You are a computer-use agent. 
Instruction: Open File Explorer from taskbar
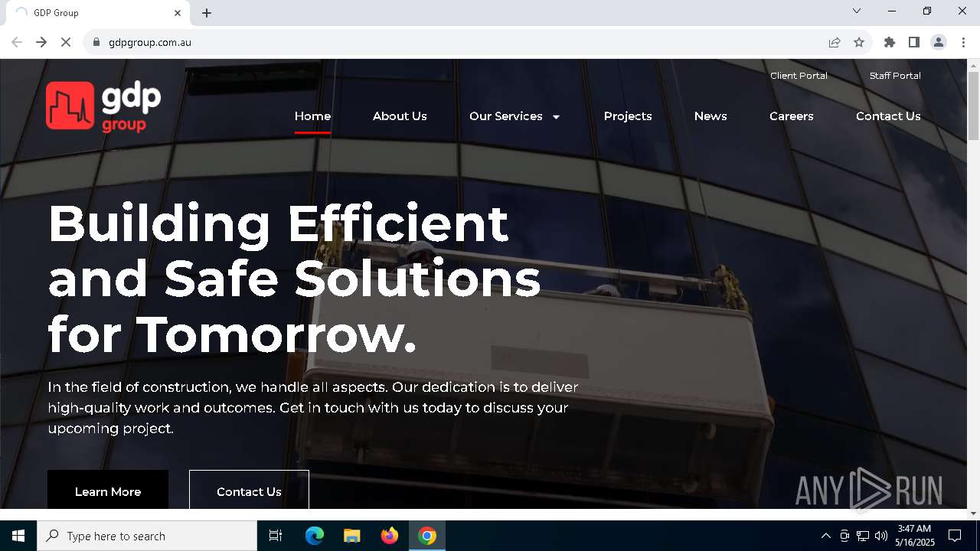352,536
